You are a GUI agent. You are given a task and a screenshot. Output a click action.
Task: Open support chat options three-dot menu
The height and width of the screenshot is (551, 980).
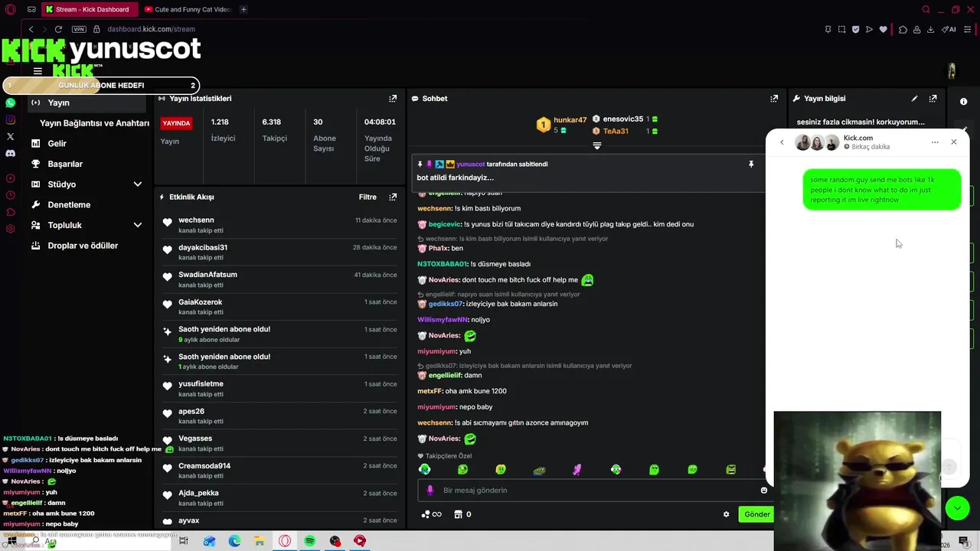tap(935, 142)
